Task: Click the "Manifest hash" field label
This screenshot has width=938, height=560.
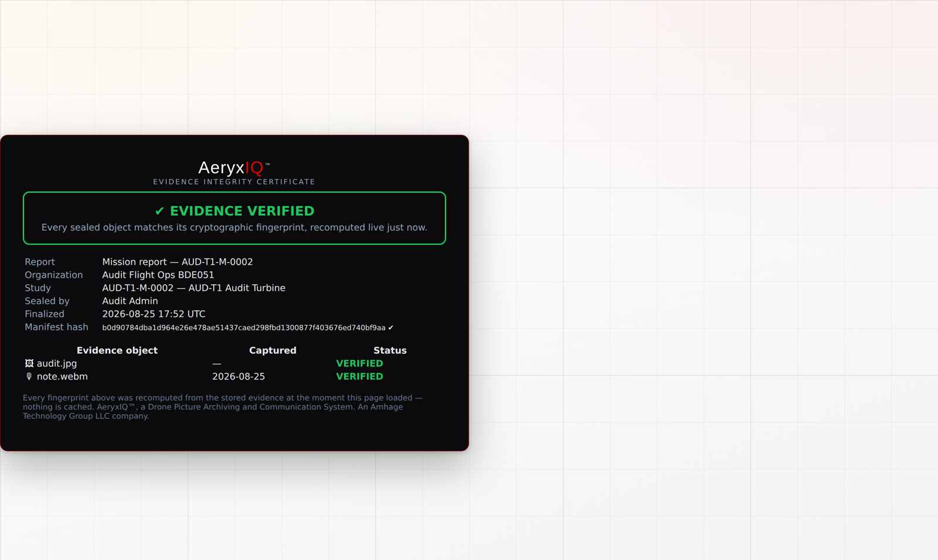Action: [56, 327]
